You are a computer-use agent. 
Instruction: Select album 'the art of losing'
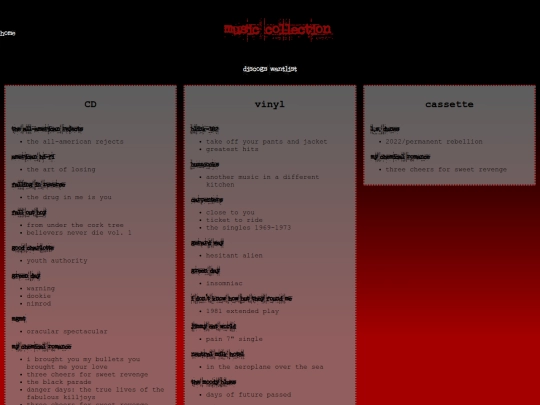61,169
